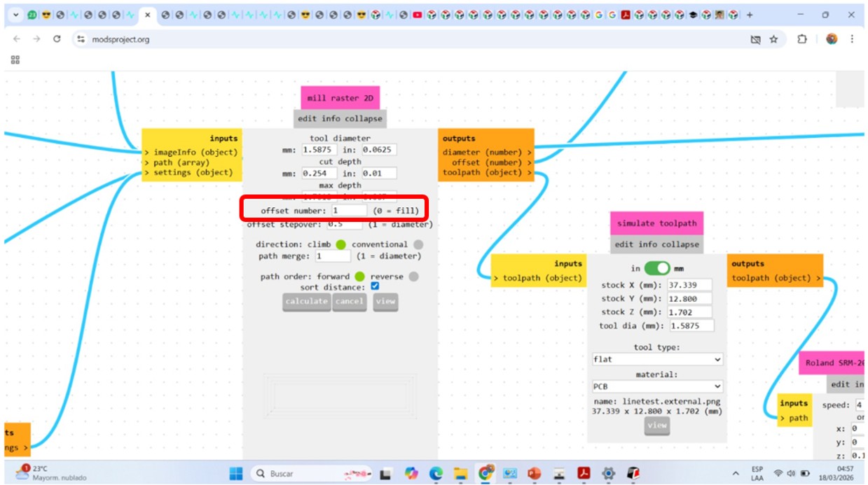The image size is (868, 485).
Task: Select conventional cutting direction
Action: click(418, 244)
